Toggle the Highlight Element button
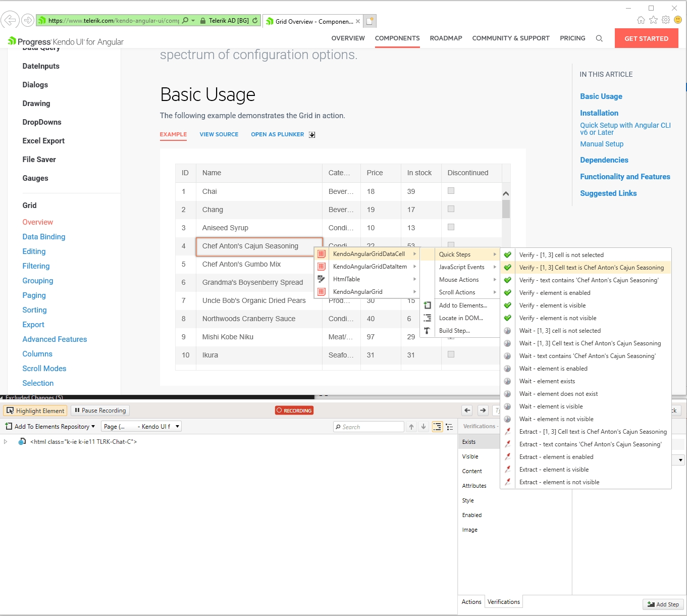This screenshot has height=616, width=687. pyautogui.click(x=35, y=410)
